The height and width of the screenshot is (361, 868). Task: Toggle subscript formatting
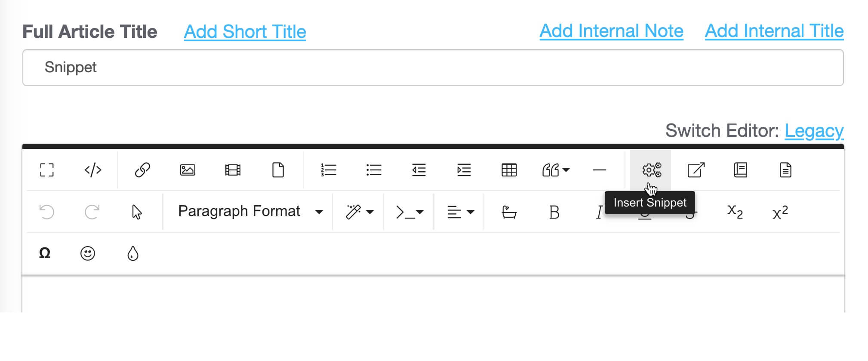coord(735,212)
